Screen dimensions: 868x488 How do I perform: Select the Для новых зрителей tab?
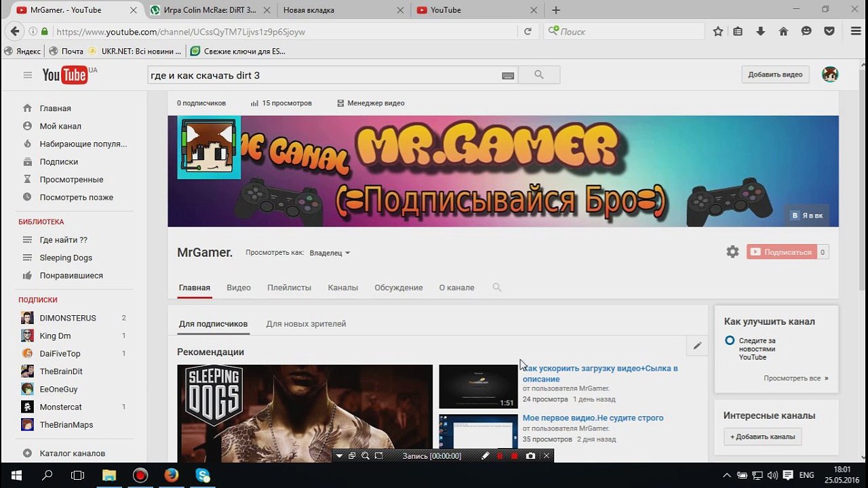pyautogui.click(x=306, y=324)
